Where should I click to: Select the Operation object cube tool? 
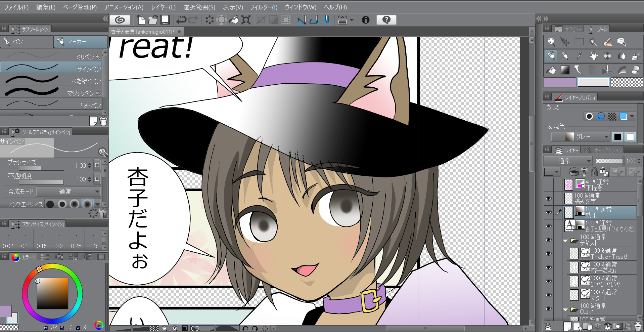pyautogui.click(x=622, y=42)
